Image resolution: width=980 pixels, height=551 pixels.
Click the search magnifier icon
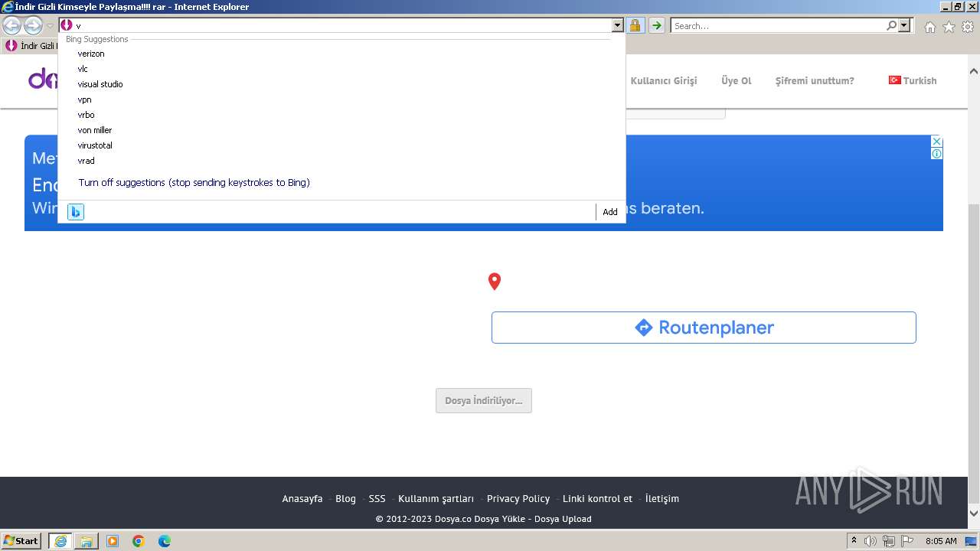(x=891, y=25)
